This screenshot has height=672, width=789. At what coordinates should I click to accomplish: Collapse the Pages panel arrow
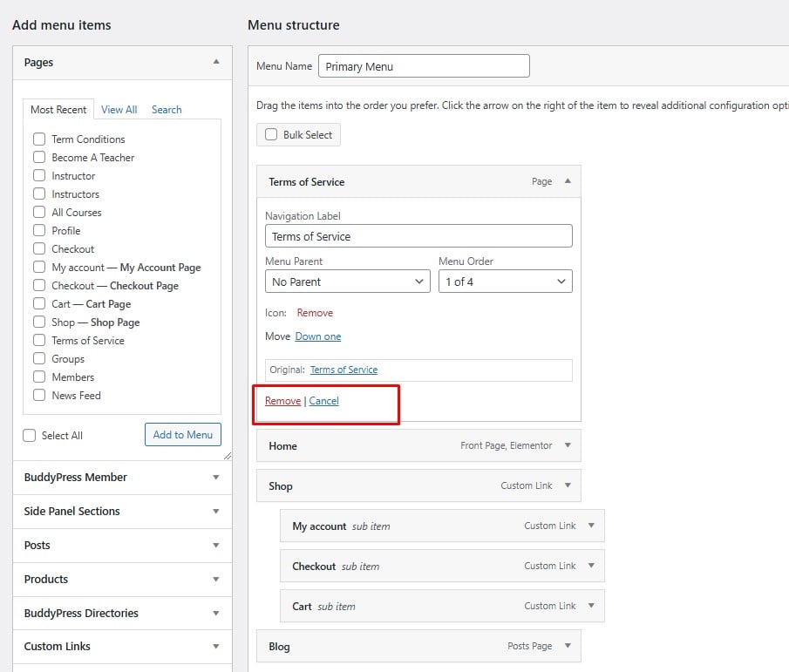pos(216,62)
